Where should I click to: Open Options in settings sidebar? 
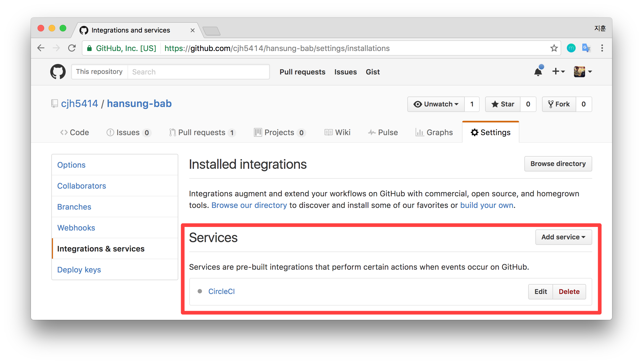pos(115,165)
